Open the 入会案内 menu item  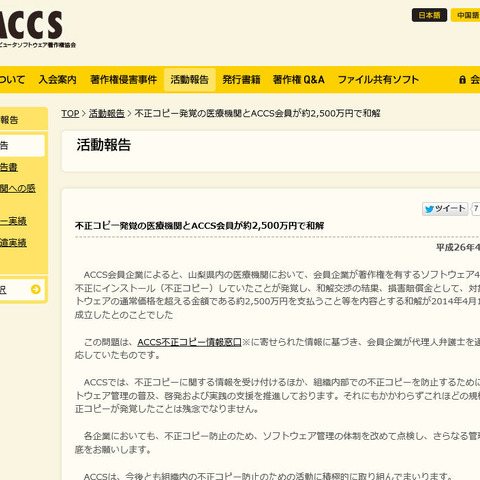[58, 80]
